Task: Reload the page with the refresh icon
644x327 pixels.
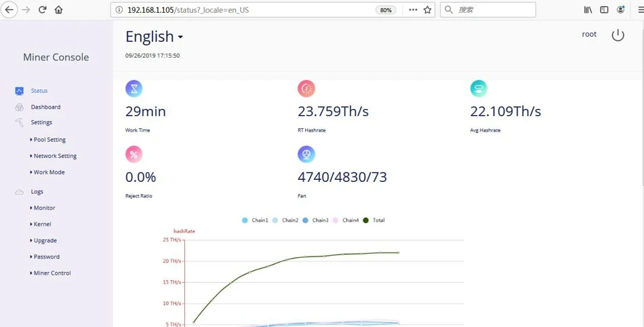Action: 42,10
